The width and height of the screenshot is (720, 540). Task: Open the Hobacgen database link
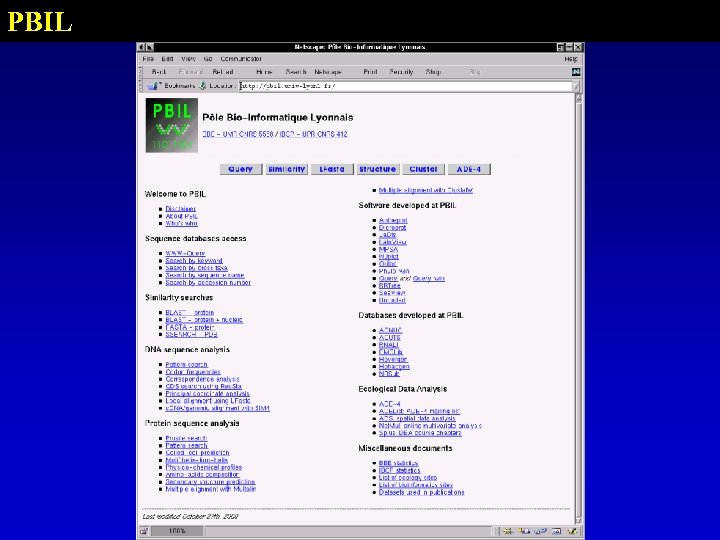394,366
